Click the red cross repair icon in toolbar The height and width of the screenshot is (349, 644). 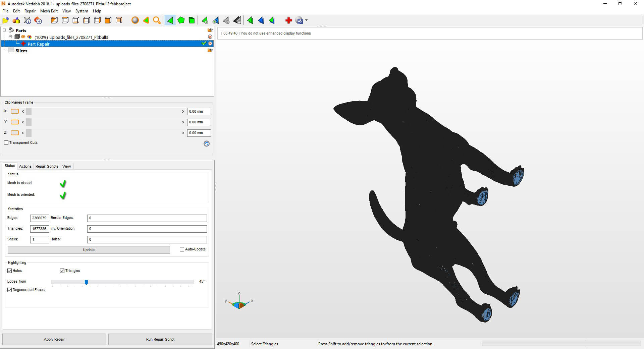pyautogui.click(x=288, y=20)
